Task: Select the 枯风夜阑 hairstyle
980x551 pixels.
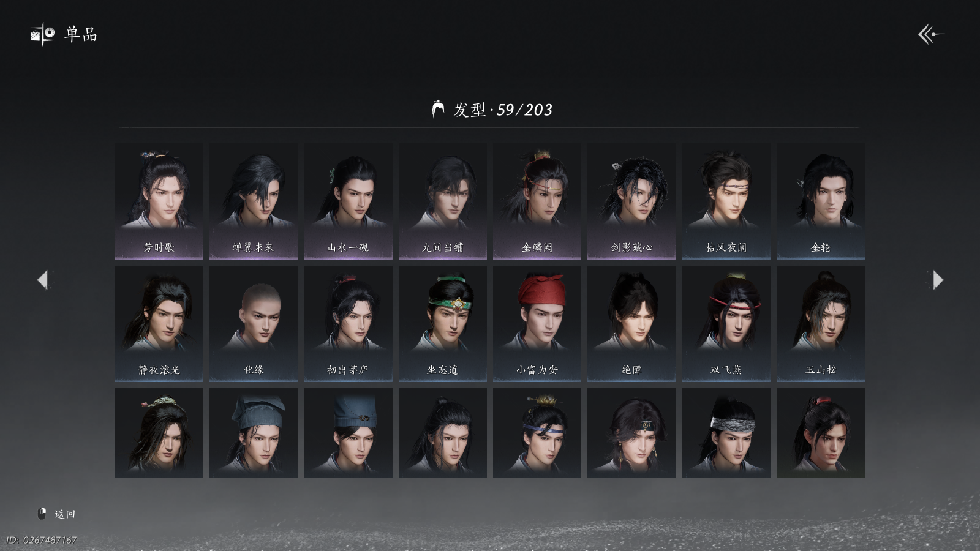Action: 726,201
